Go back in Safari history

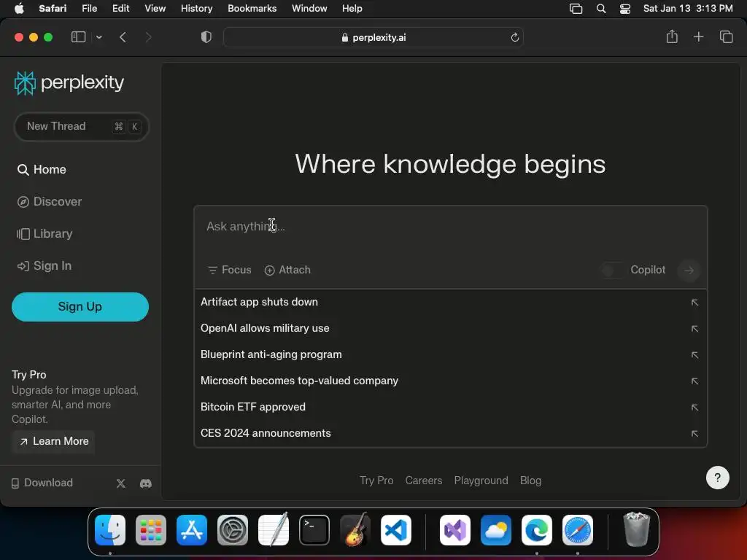click(123, 37)
